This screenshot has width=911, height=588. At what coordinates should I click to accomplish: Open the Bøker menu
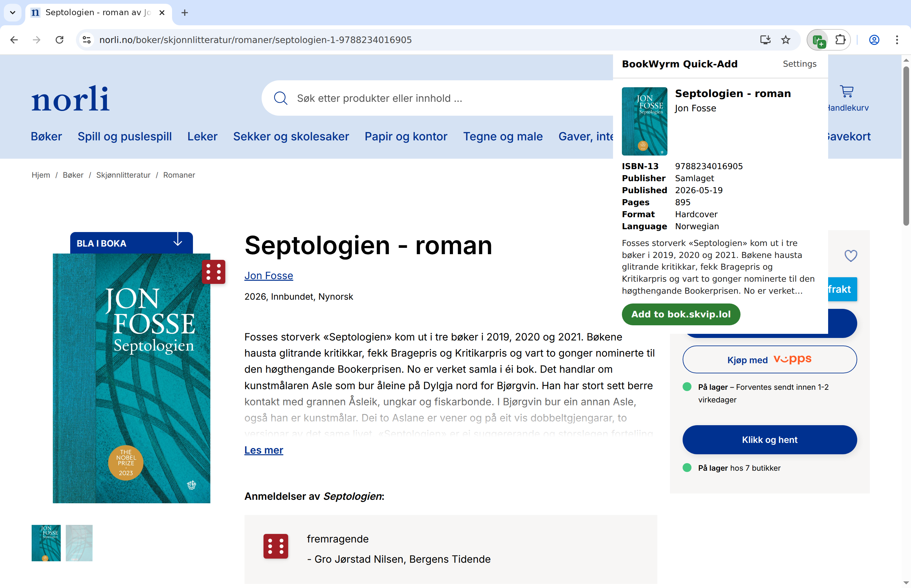pyautogui.click(x=46, y=136)
